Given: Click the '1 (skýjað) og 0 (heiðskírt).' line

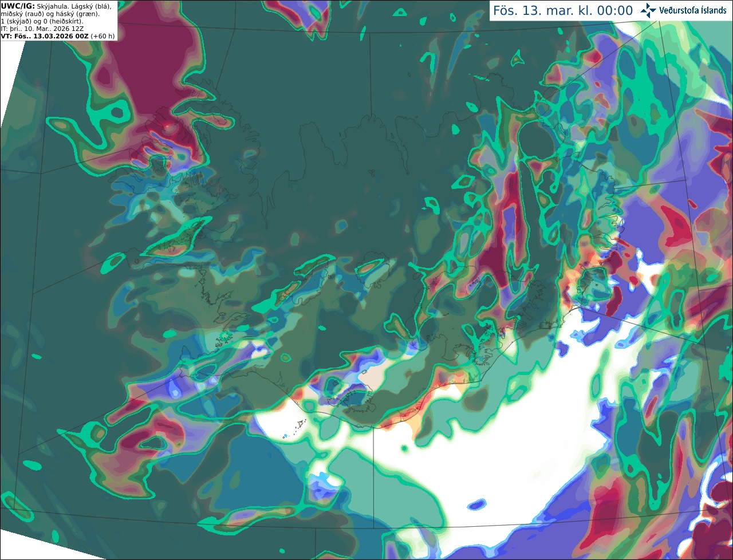Looking at the screenshot, I should pos(42,21).
